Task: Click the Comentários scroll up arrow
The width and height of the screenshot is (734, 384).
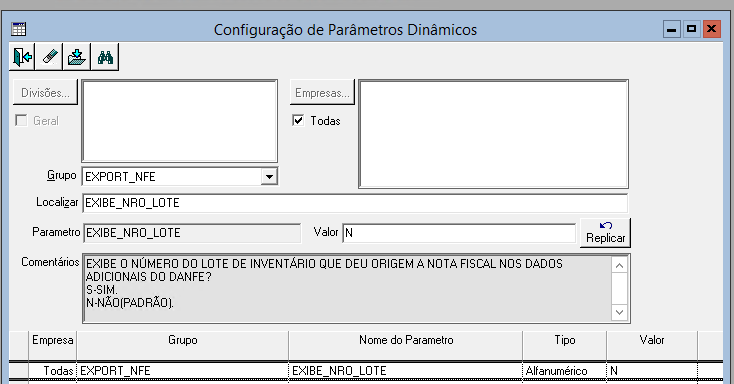Action: tap(619, 266)
